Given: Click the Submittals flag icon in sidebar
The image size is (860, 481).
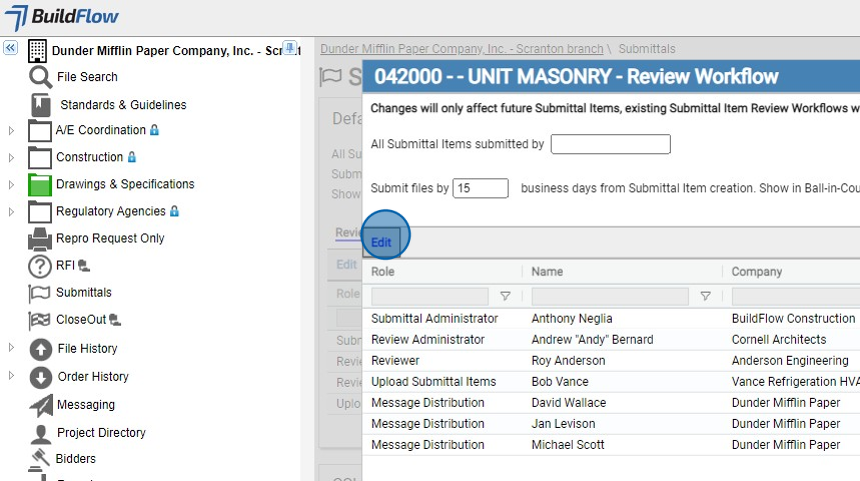Looking at the screenshot, I should (x=39, y=293).
